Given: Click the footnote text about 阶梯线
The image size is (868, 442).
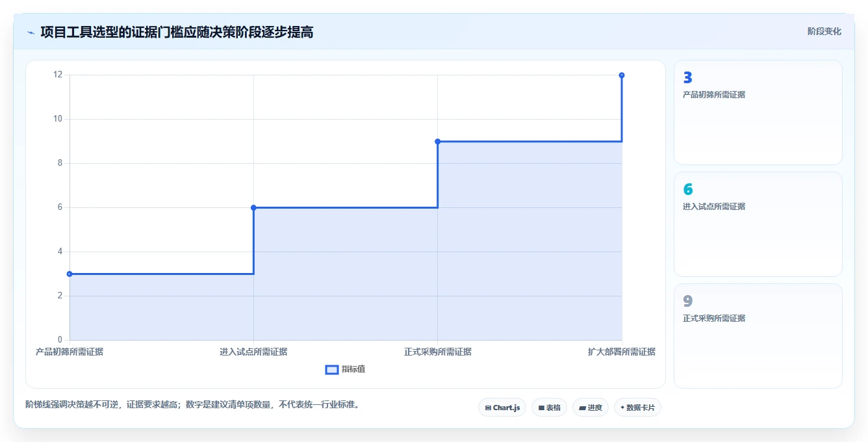Looking at the screenshot, I should point(192,404).
